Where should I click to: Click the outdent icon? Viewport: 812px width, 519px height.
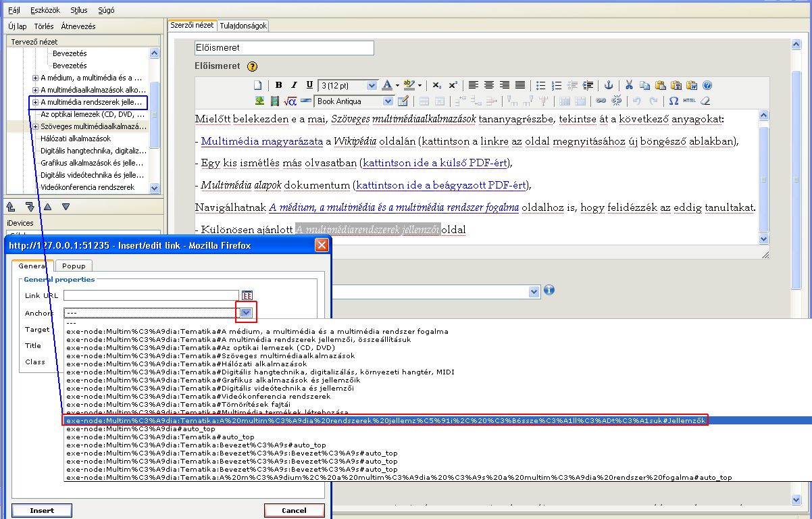573,86
